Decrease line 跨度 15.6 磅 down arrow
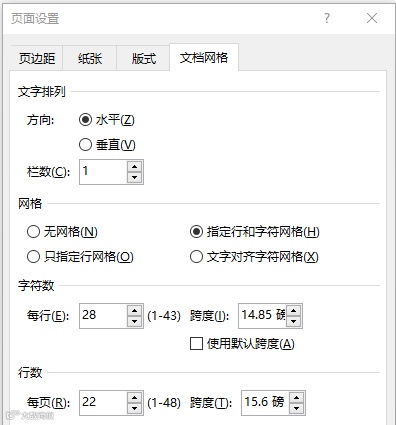396x425 pixels. tap(296, 408)
